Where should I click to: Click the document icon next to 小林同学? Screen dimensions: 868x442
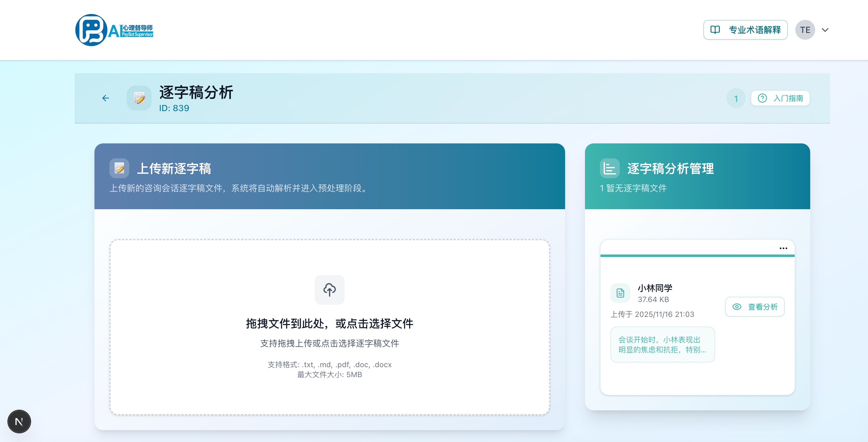pyautogui.click(x=620, y=293)
